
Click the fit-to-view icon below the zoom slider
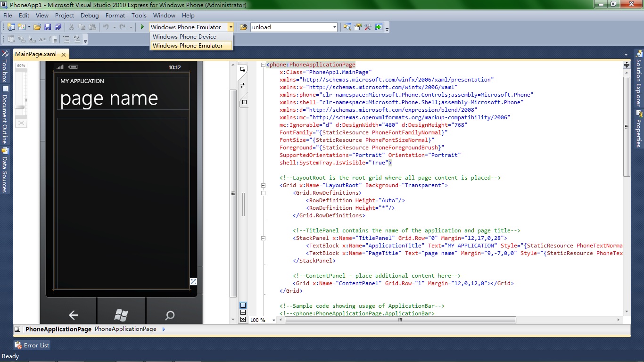pos(21,123)
